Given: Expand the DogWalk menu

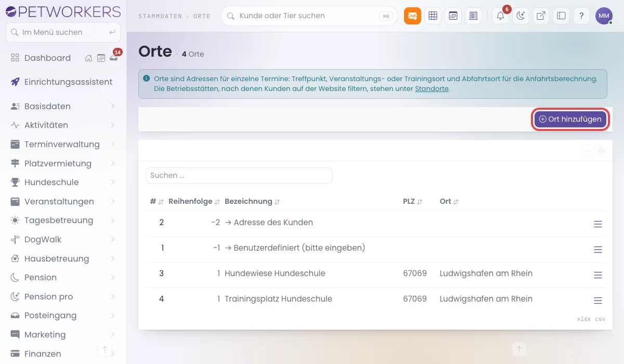Looking at the screenshot, I should (x=63, y=240).
